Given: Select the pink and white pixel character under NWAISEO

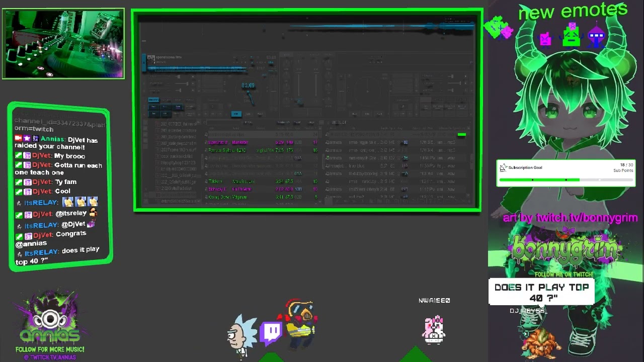Looking at the screenshot, I should coord(435,330).
